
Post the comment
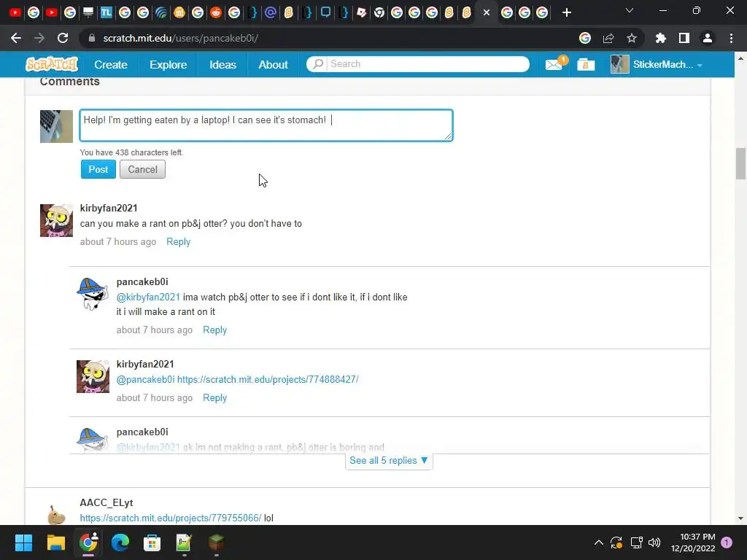pyautogui.click(x=98, y=169)
